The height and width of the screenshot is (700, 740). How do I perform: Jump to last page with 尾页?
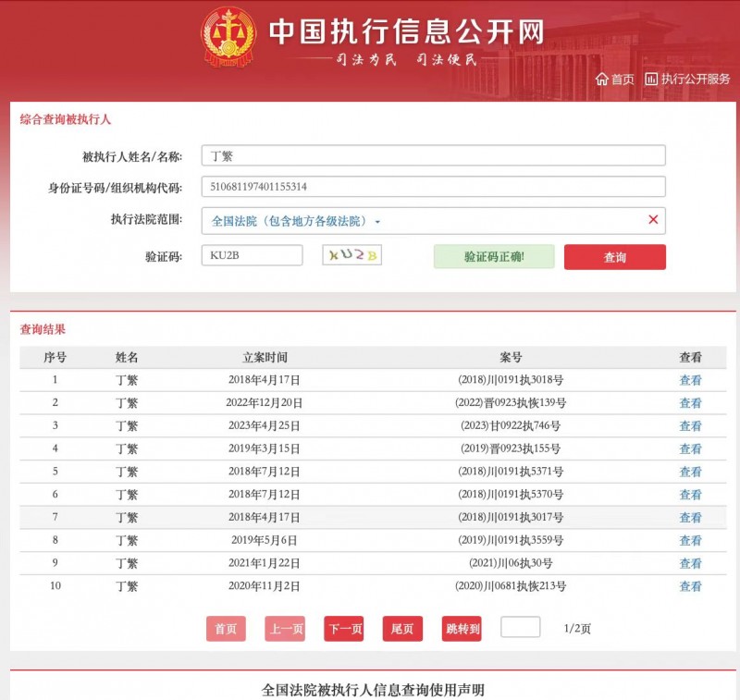402,629
